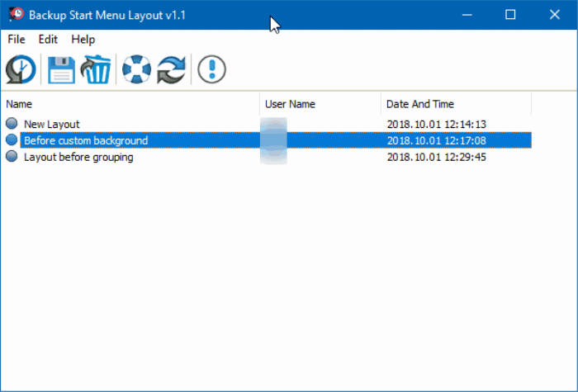Sort by the User Name column header

coord(320,104)
